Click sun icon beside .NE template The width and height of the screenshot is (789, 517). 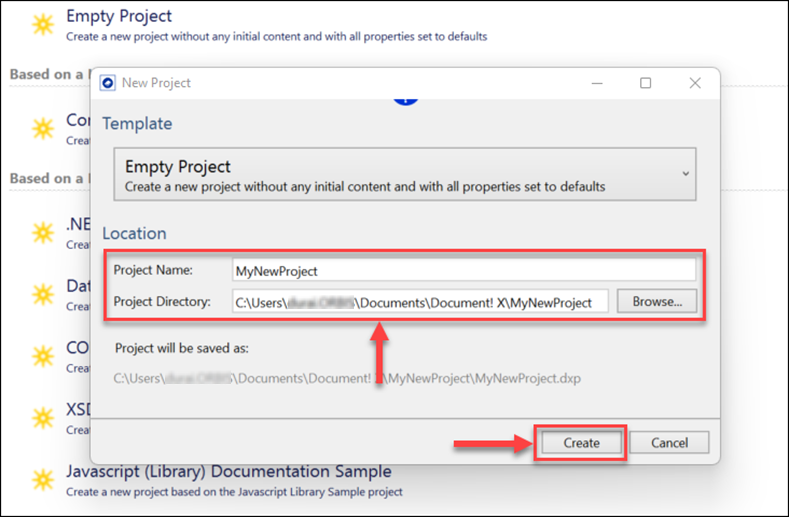click(42, 233)
